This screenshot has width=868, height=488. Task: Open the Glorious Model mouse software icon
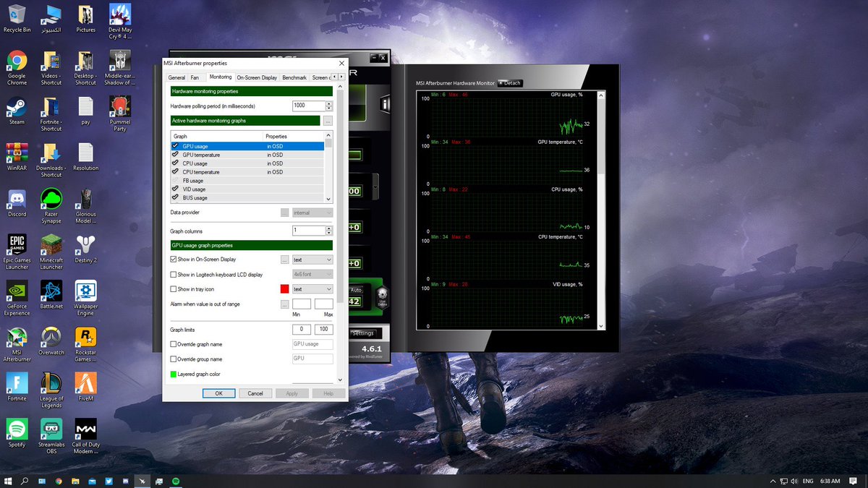click(85, 205)
